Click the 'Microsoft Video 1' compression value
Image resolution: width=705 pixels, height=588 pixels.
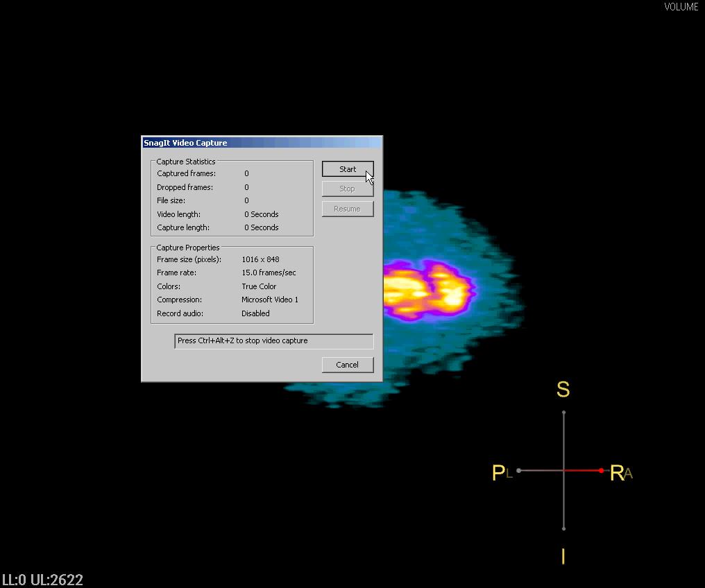(270, 300)
